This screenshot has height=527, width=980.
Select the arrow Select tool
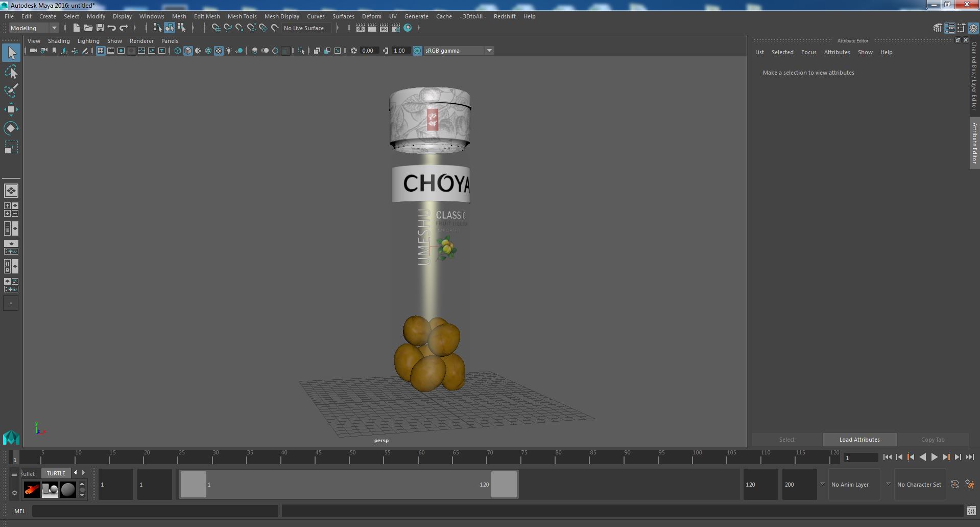pyautogui.click(x=11, y=53)
